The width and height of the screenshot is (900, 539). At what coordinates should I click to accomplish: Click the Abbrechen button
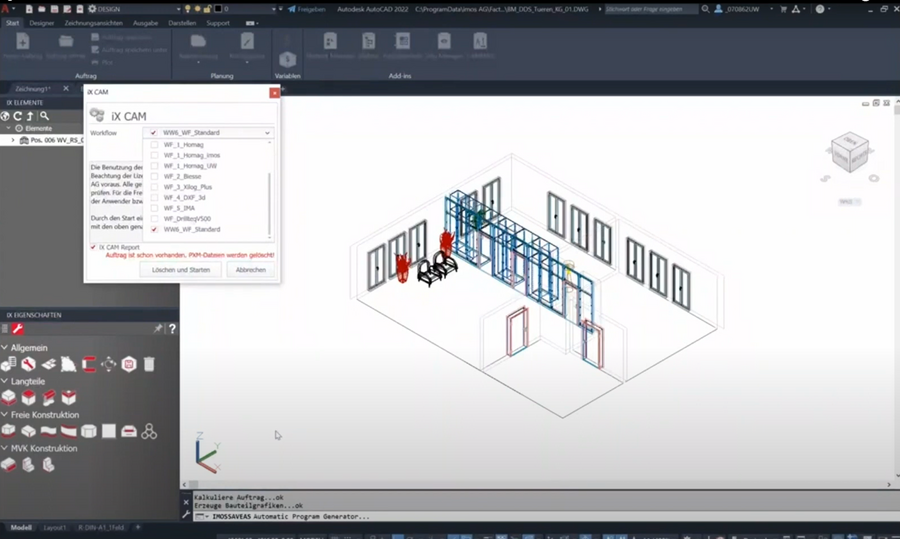tap(250, 270)
